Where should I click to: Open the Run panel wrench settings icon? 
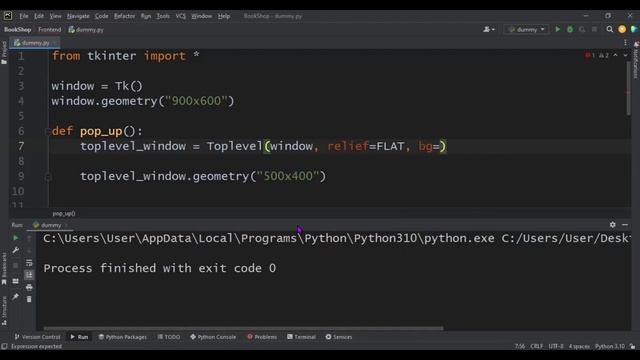point(16,250)
